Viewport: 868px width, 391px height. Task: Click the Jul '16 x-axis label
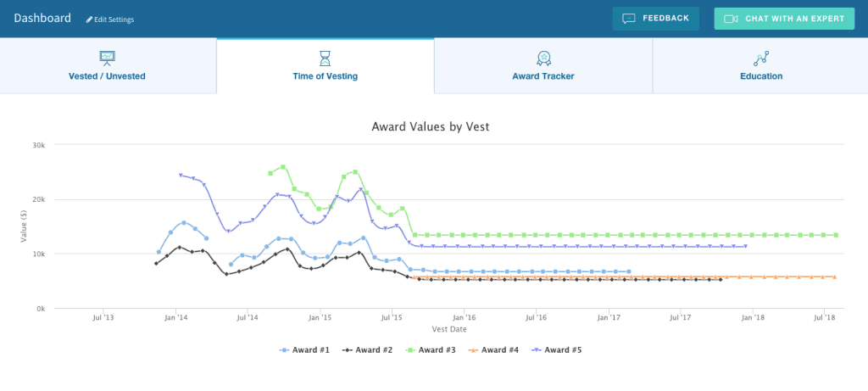[536, 318]
